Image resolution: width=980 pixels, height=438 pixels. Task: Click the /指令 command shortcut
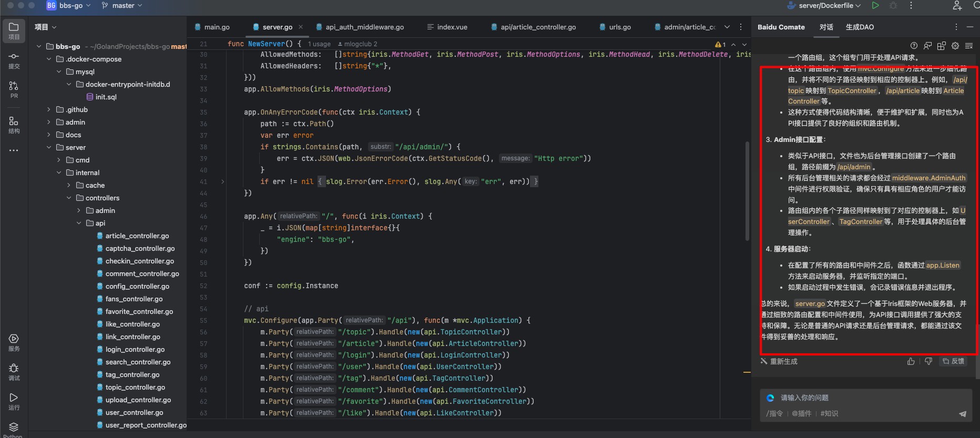point(774,413)
